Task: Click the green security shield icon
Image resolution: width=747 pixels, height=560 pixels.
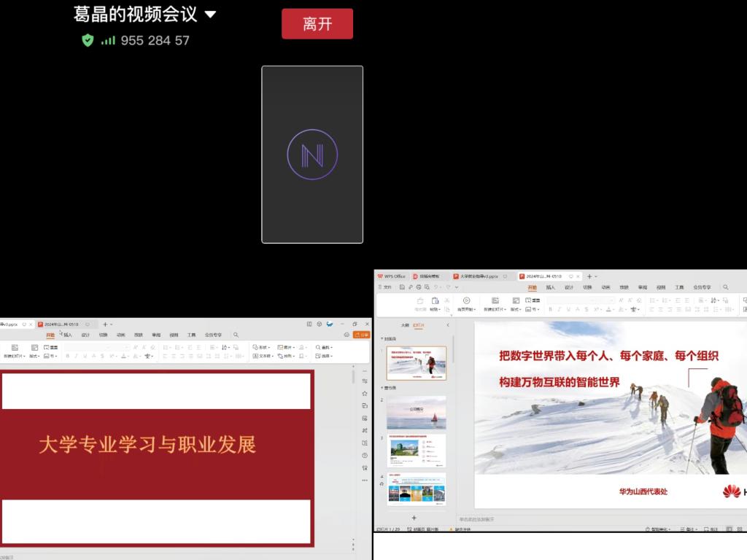Action: pyautogui.click(x=88, y=41)
